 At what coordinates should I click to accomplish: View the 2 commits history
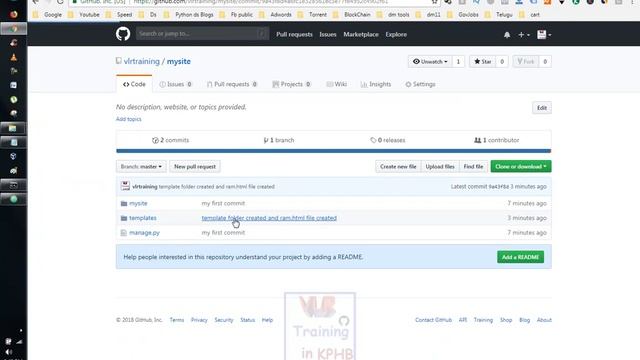(170, 140)
